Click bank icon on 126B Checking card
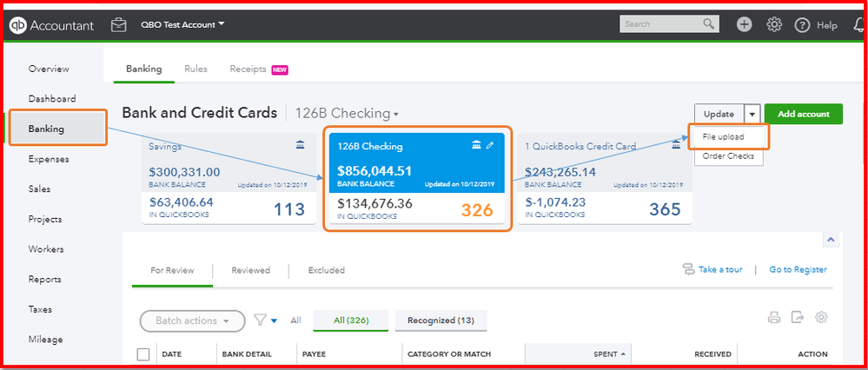 476,145
